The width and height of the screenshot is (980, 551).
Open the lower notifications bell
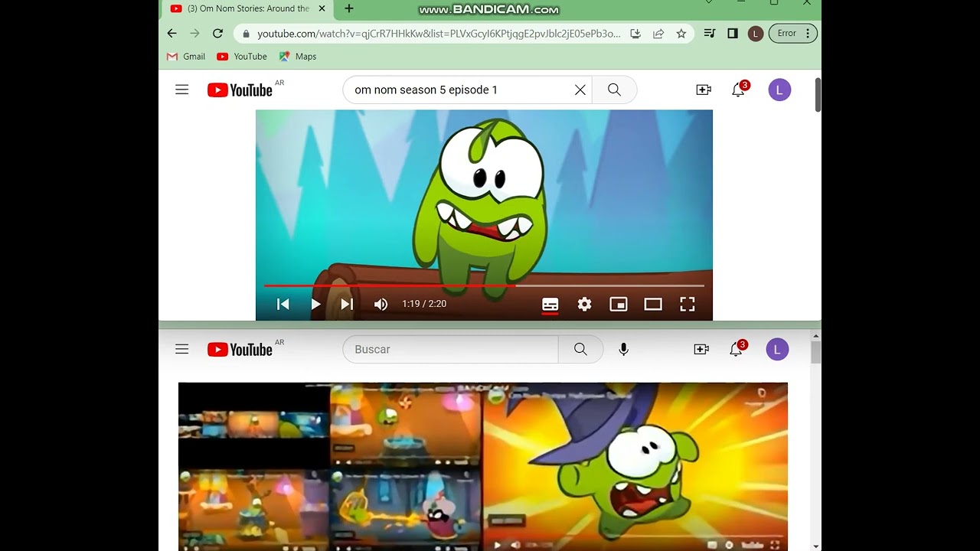tap(737, 349)
